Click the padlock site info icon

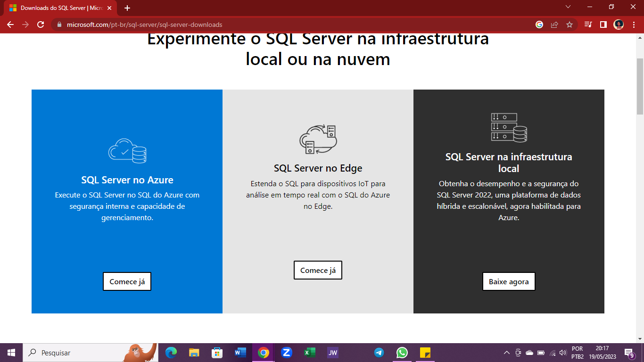(x=59, y=25)
